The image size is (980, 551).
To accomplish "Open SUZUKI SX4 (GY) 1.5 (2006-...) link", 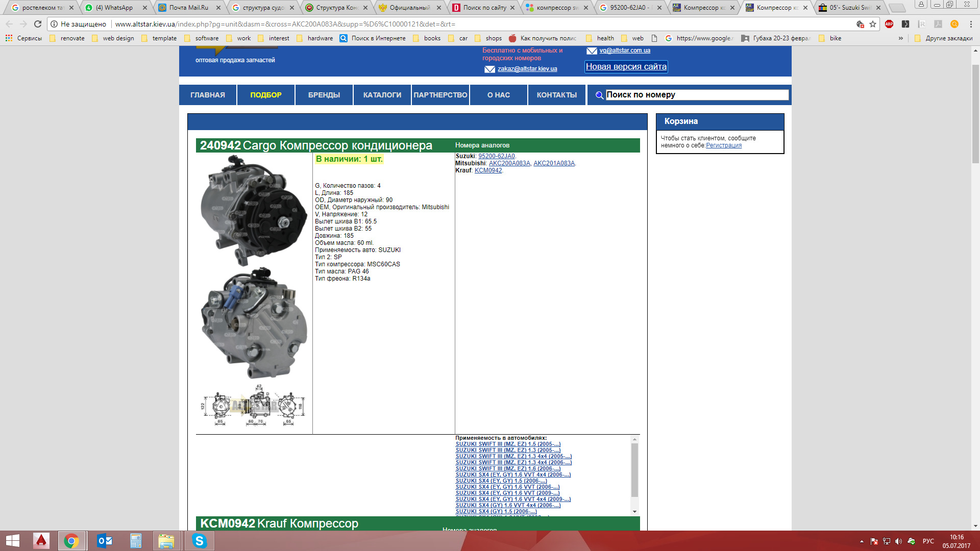I will point(496,511).
